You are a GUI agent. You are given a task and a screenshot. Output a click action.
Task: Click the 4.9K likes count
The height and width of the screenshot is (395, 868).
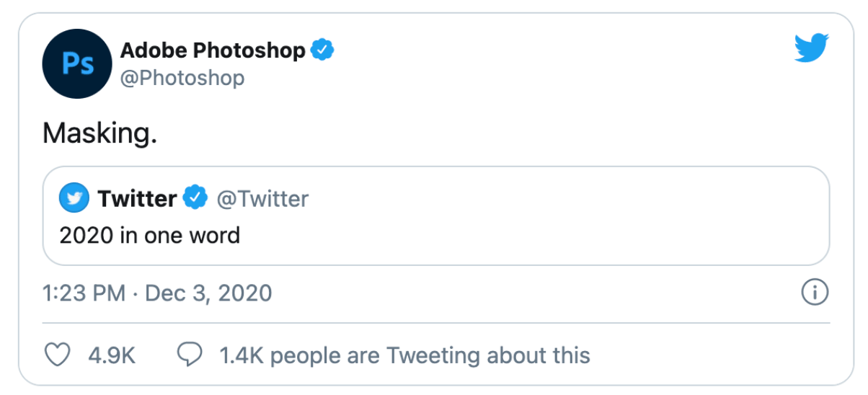111,355
